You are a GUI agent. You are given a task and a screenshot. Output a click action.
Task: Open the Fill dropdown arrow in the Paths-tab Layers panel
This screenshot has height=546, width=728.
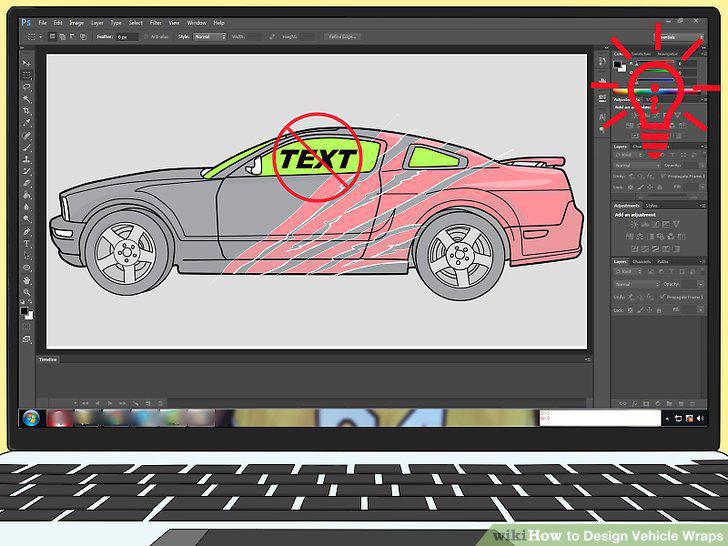700,310
